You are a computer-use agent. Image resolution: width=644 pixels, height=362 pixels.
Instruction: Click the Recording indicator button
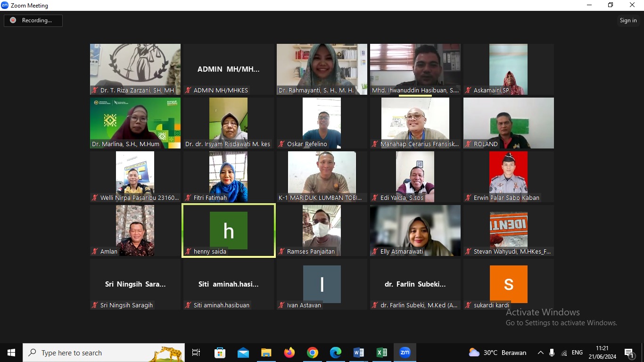(33, 20)
